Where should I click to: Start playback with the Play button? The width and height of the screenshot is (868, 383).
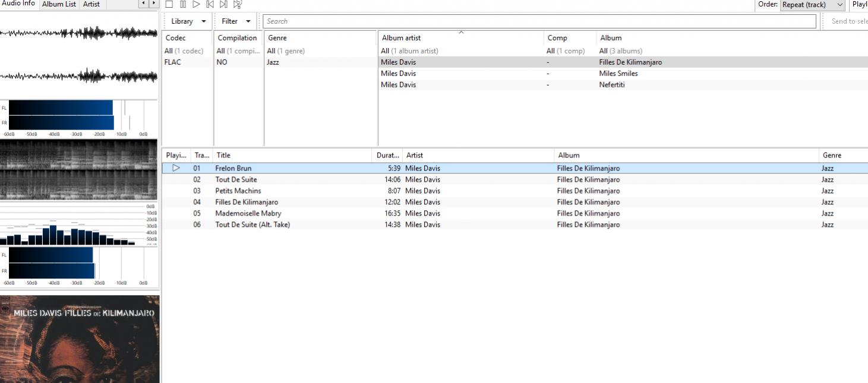[x=196, y=4]
